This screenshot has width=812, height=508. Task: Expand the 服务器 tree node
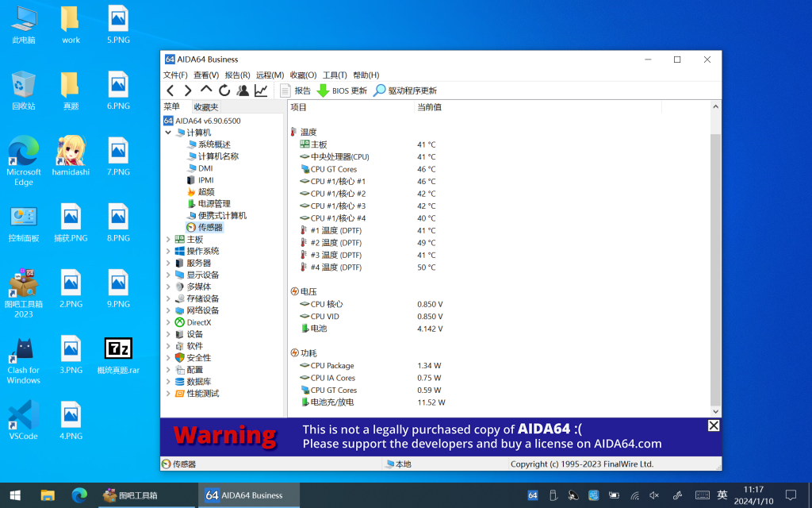pos(168,264)
